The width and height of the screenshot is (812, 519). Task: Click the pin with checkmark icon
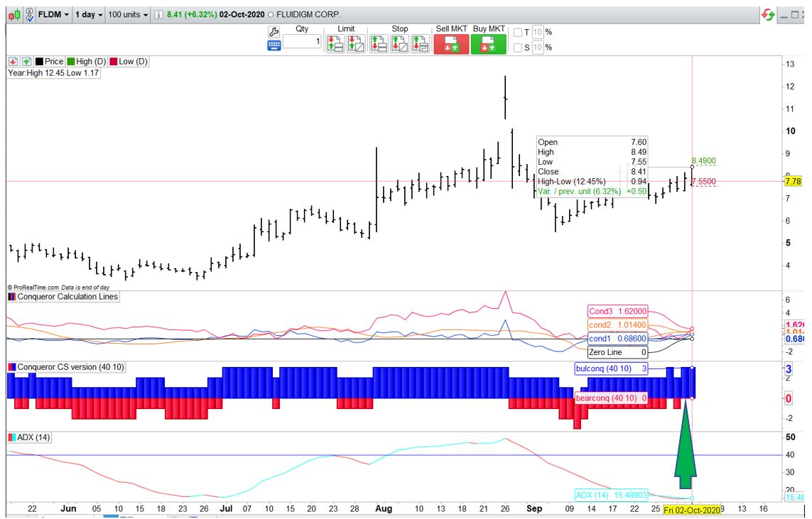[x=29, y=15]
